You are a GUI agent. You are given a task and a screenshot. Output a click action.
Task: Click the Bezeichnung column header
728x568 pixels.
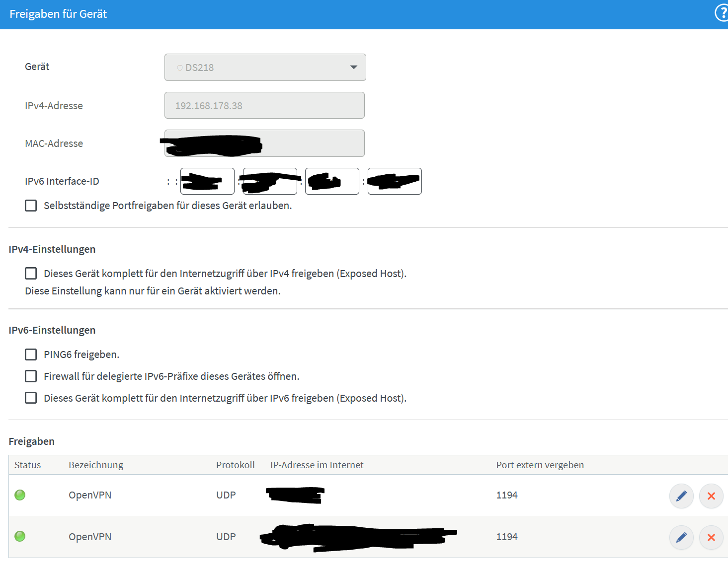pos(96,465)
